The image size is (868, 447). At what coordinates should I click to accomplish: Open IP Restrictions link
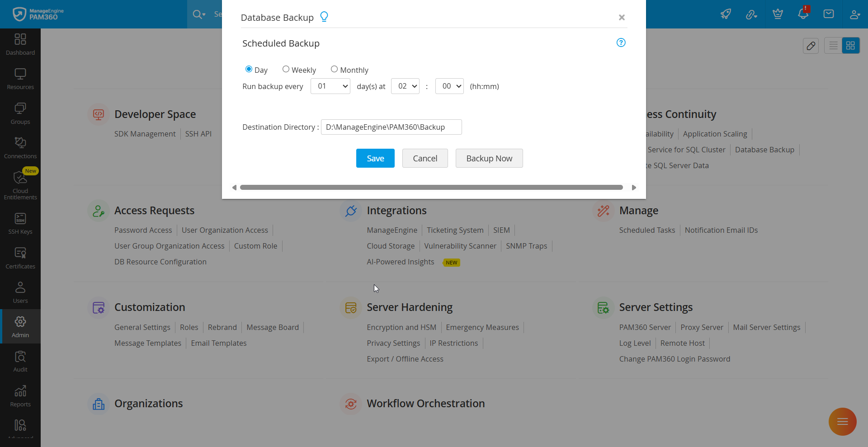coord(453,343)
